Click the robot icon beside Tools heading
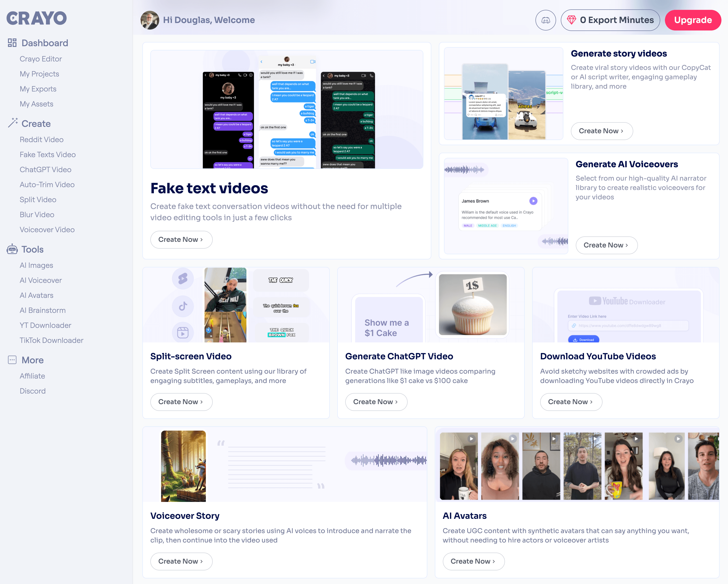The image size is (728, 584). tap(12, 249)
